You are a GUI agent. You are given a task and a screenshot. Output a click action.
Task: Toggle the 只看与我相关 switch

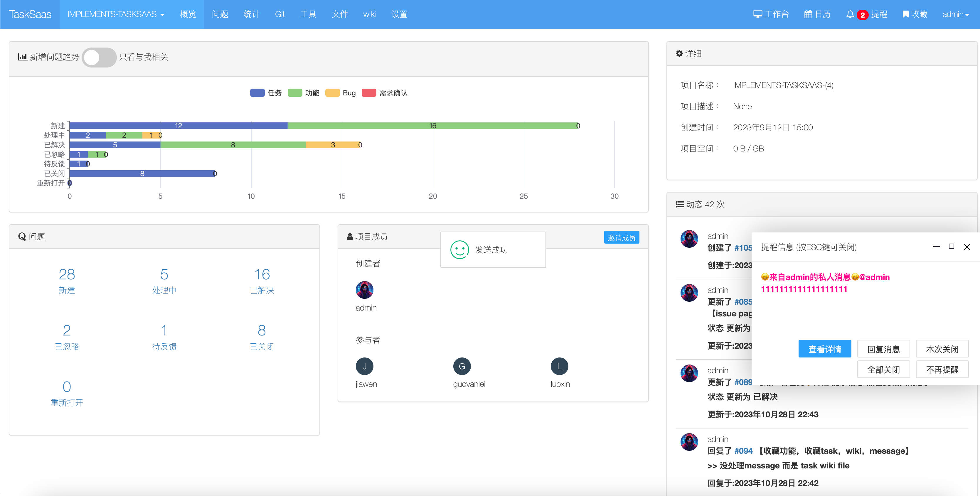tap(99, 58)
